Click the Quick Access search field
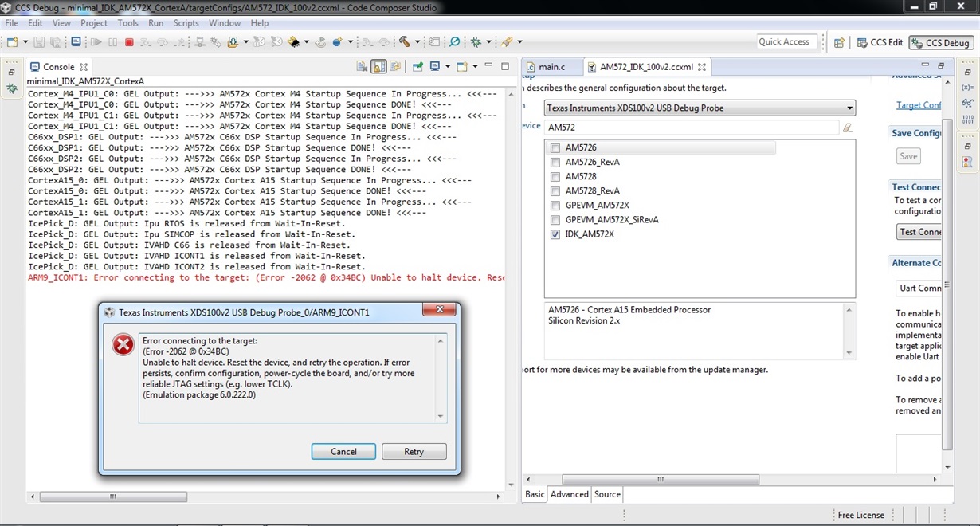 788,41
